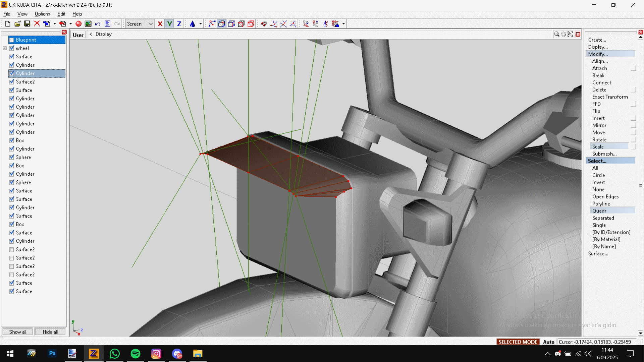Toggle the Y axis constraint button
Screen dimensions: 644x362
[x=170, y=24]
